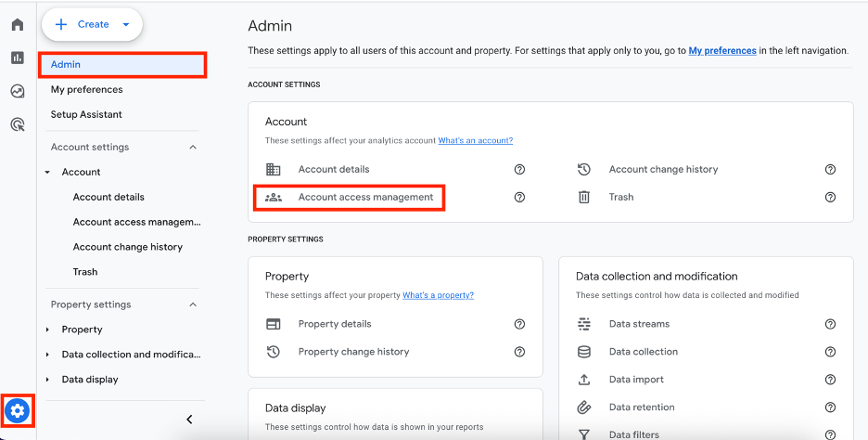Image resolution: width=868 pixels, height=440 pixels.
Task: Expand the Property tree node
Action: (x=47, y=330)
